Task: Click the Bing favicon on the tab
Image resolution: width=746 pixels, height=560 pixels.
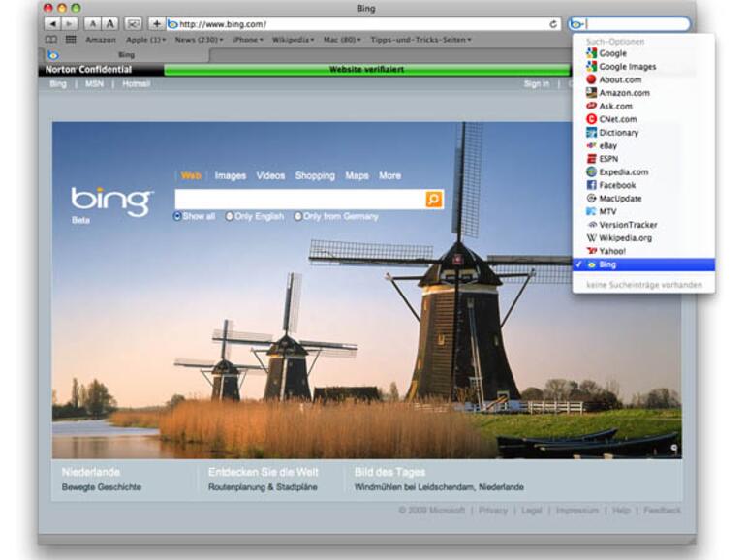Action: (53, 55)
